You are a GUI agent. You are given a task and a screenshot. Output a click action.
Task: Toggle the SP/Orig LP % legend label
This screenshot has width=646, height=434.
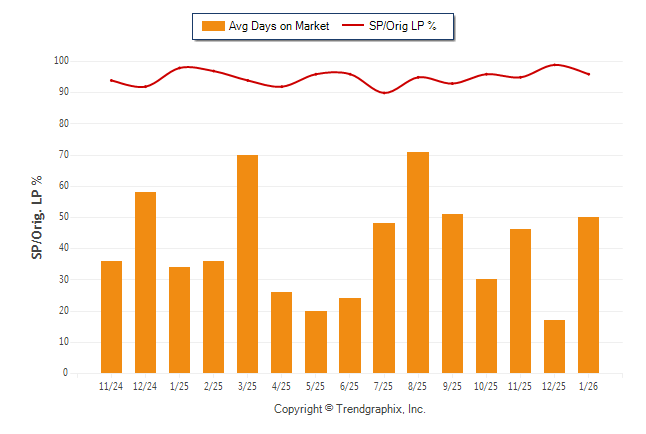[x=405, y=26]
